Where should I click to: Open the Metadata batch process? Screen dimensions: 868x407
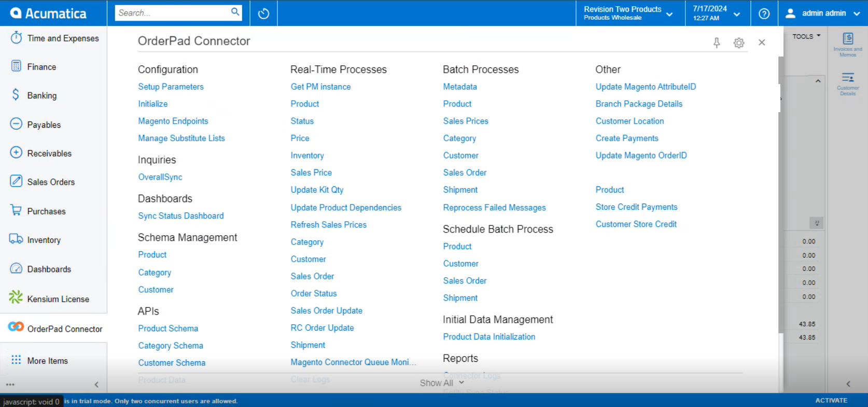click(x=460, y=87)
